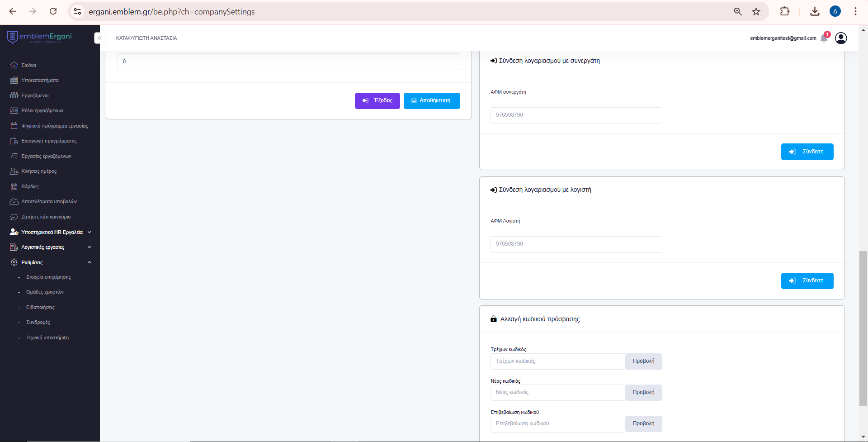Open Βάρδιες calendar icon in sidebar

coord(14,186)
